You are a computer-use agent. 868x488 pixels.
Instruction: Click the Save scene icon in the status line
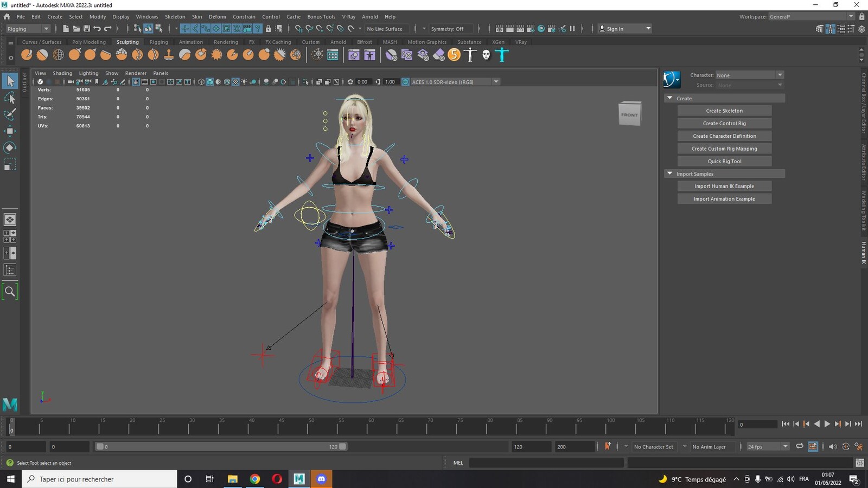click(87, 29)
